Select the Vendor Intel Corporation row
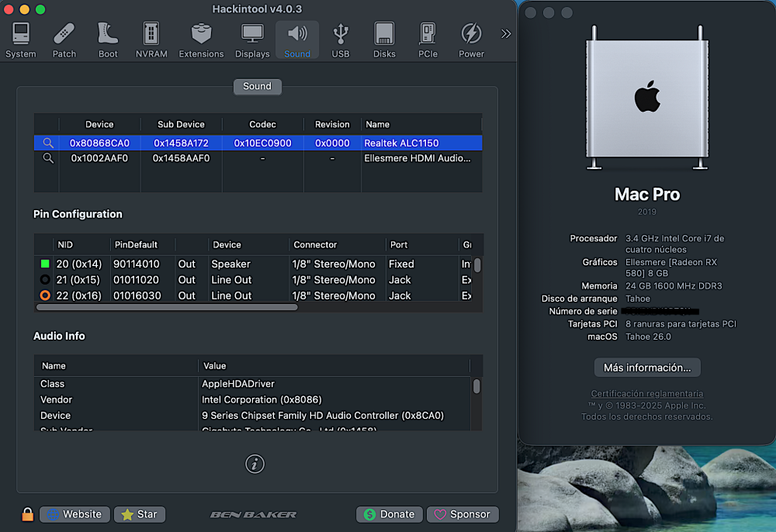This screenshot has width=776, height=532. pos(254,399)
